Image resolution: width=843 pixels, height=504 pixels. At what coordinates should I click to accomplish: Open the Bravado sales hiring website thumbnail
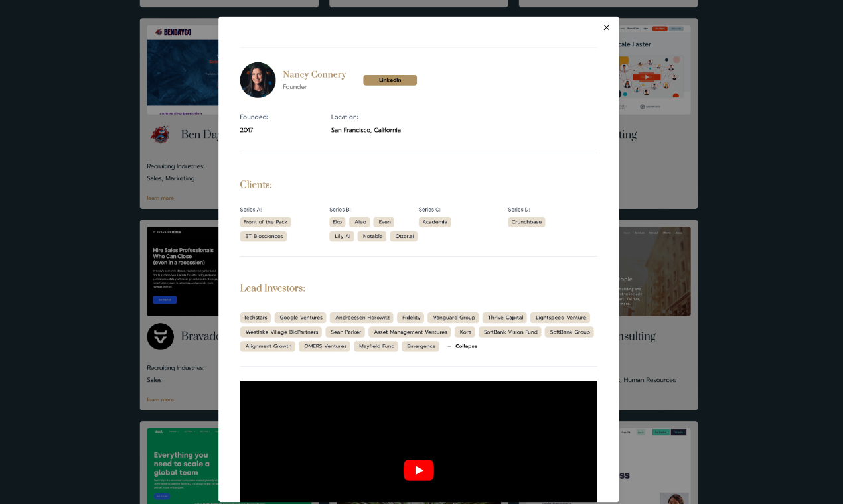tap(183, 271)
